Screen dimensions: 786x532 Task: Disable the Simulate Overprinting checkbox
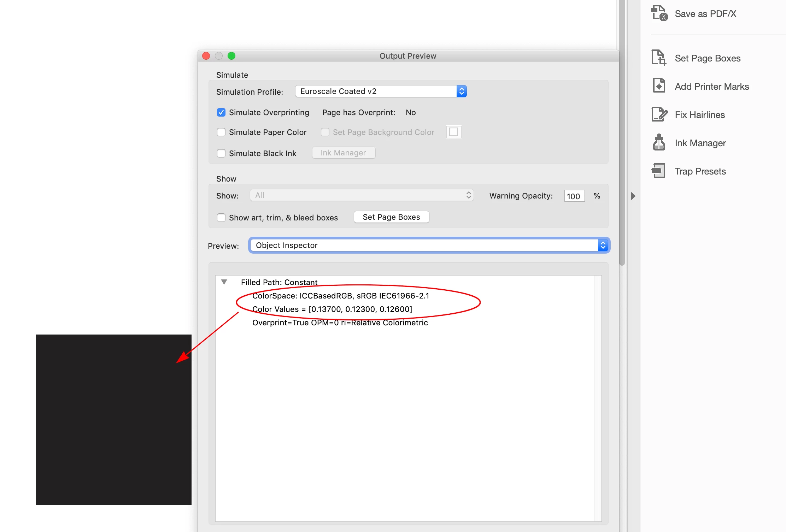pyautogui.click(x=221, y=112)
